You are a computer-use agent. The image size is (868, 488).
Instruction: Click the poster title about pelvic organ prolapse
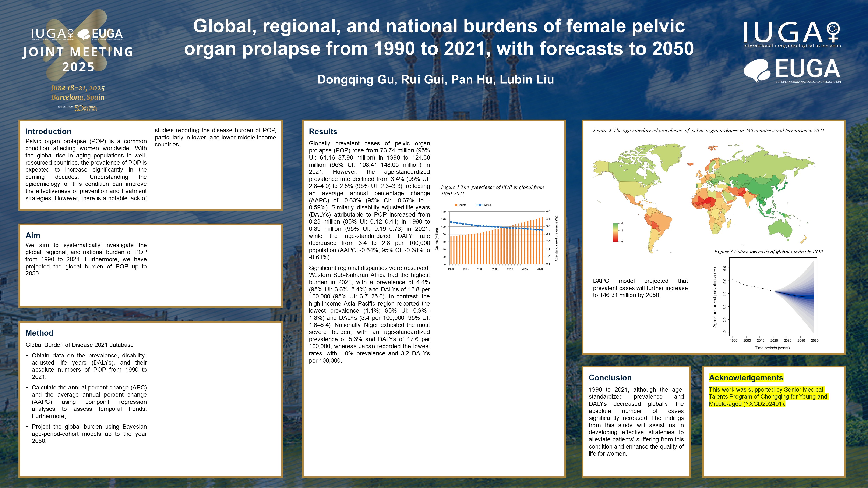(x=439, y=37)
